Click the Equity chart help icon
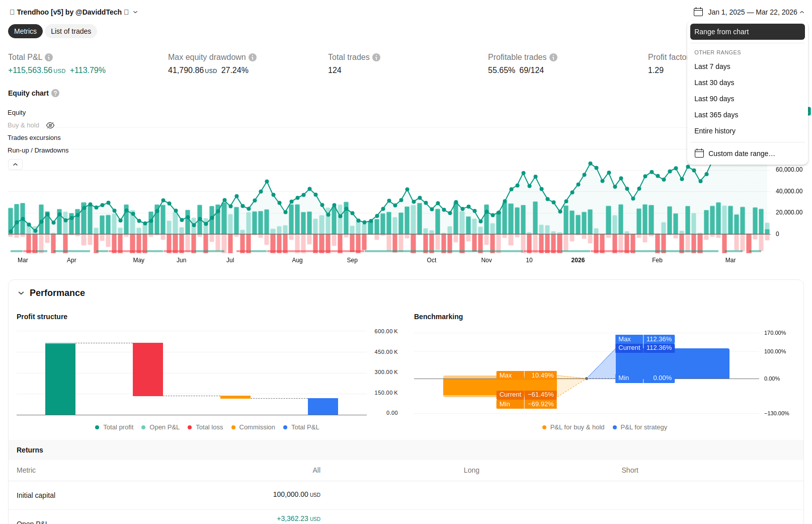Image resolution: width=812 pixels, height=524 pixels. [55, 93]
